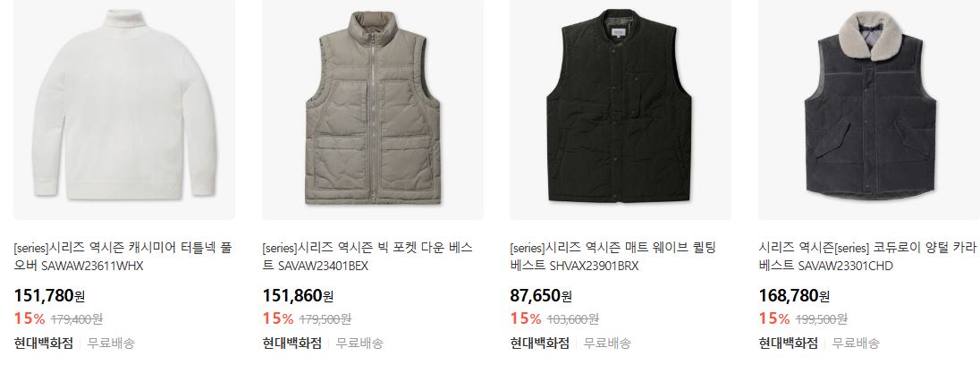Click the strikethrough 179,500원 original price
The width and height of the screenshot is (980, 373).
pos(325,319)
